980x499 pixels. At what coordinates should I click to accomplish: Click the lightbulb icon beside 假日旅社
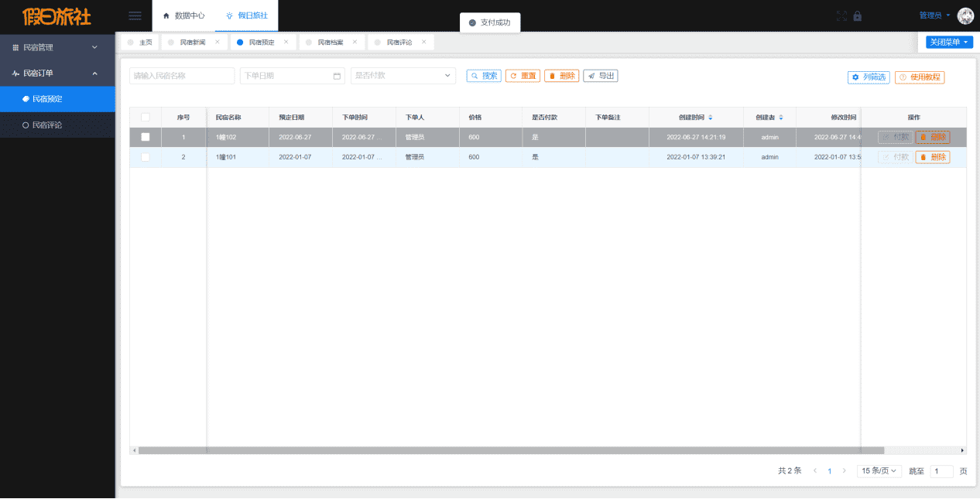(229, 15)
